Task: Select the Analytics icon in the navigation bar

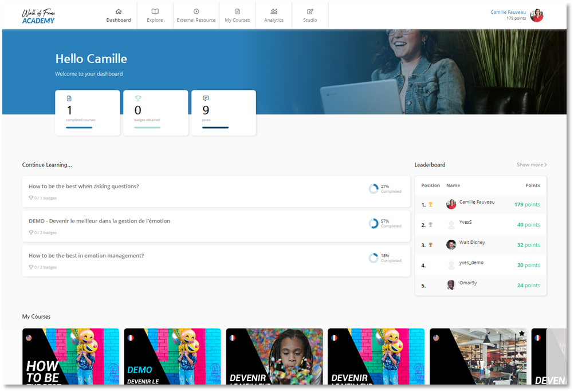Action: [x=273, y=11]
